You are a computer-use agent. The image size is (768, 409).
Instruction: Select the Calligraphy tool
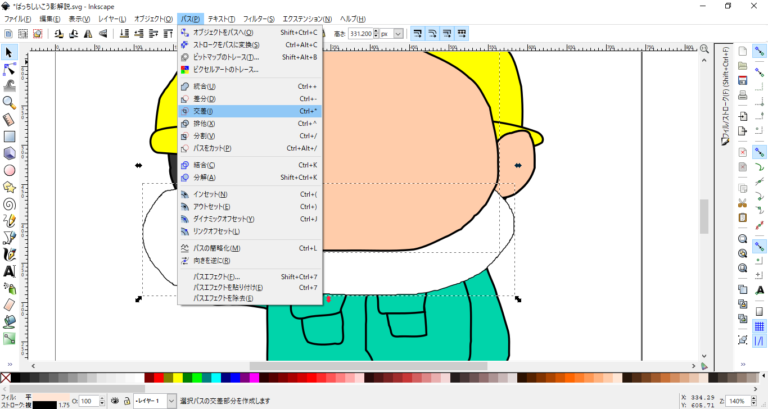[x=9, y=255]
